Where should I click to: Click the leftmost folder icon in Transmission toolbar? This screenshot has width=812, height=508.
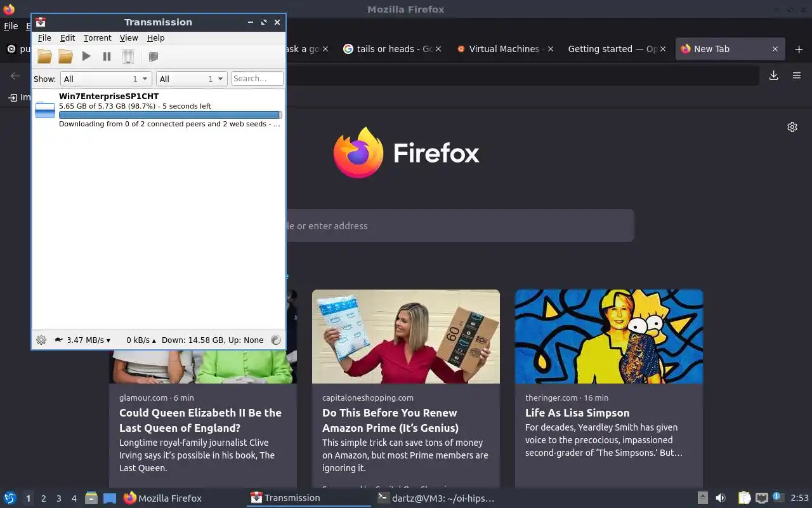click(x=44, y=57)
